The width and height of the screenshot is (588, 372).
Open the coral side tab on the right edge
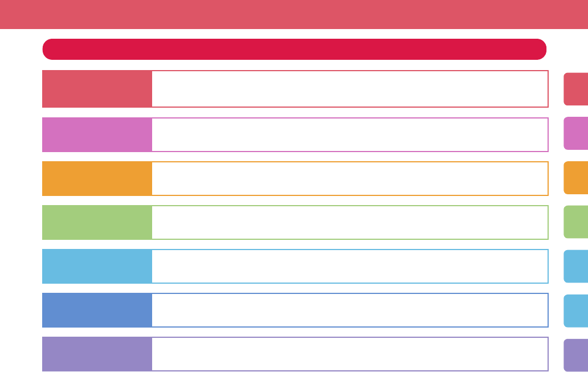(576, 89)
